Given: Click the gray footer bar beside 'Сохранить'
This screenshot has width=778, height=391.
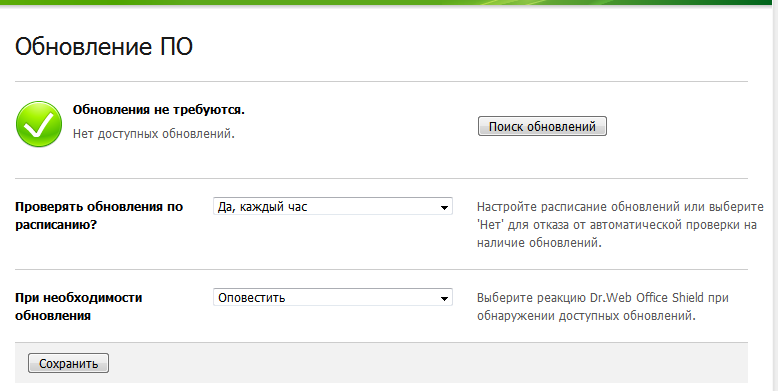Looking at the screenshot, I should click(x=427, y=363).
